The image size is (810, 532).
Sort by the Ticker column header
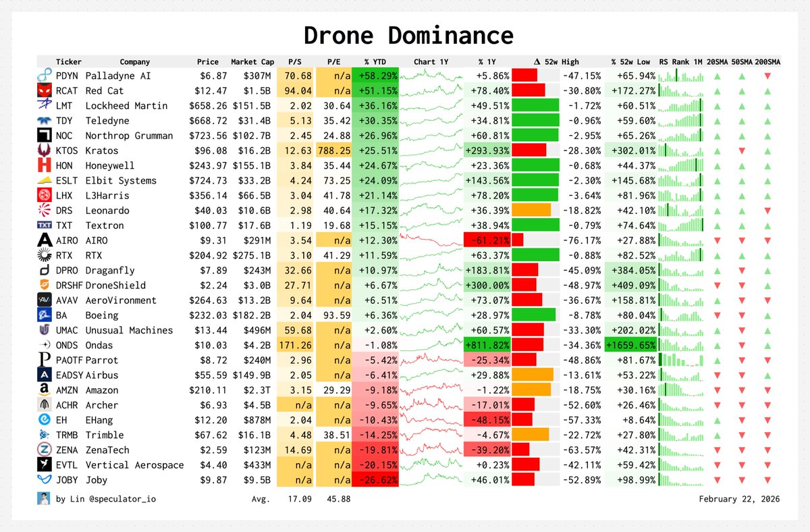69,61
